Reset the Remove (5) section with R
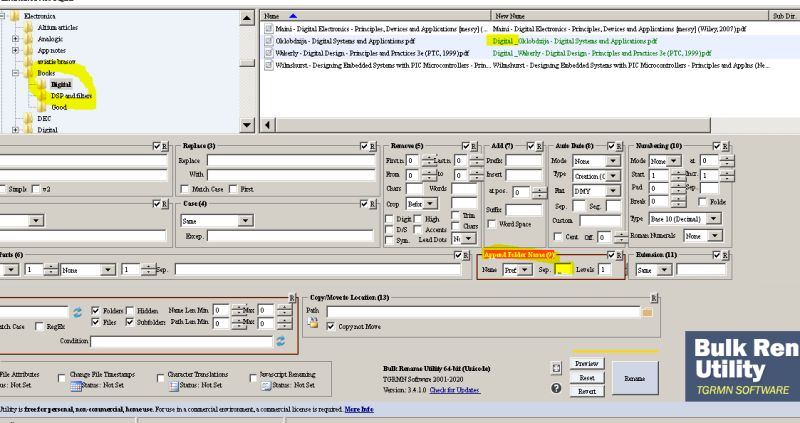This screenshot has width=800, height=423. point(474,146)
